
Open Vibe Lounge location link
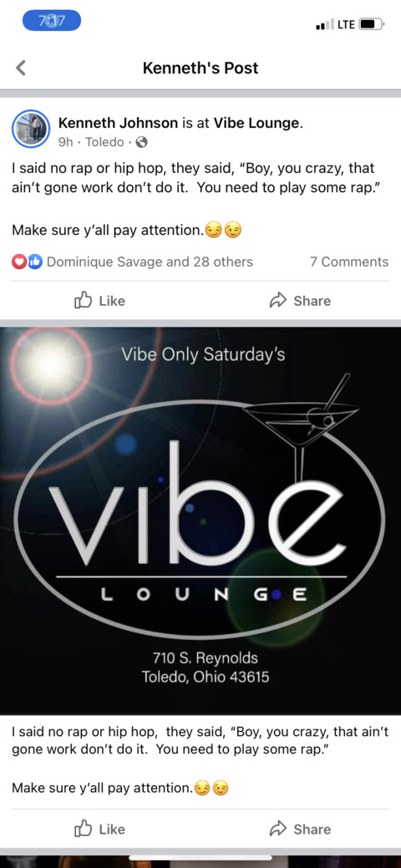pyautogui.click(x=256, y=123)
